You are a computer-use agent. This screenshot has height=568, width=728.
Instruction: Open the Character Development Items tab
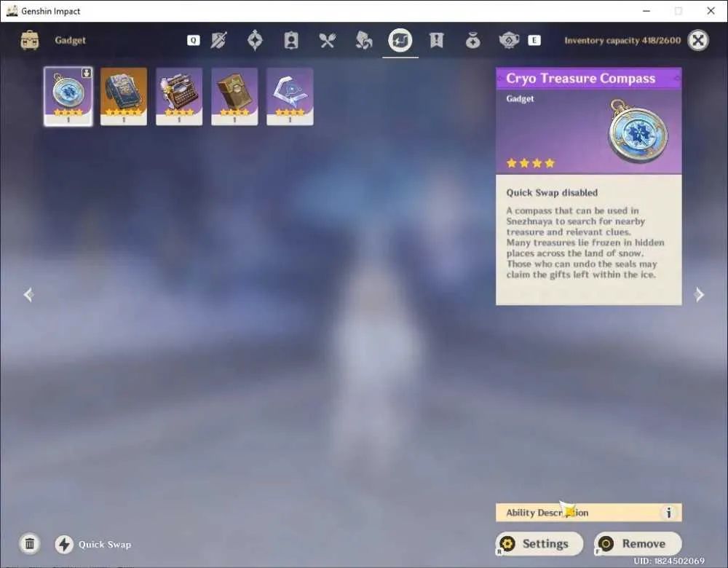291,40
